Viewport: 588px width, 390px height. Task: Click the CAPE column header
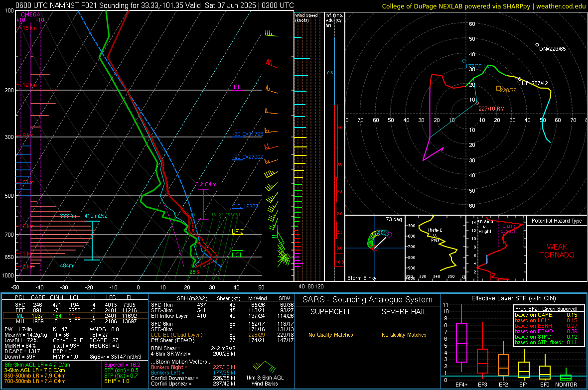pyautogui.click(x=38, y=297)
